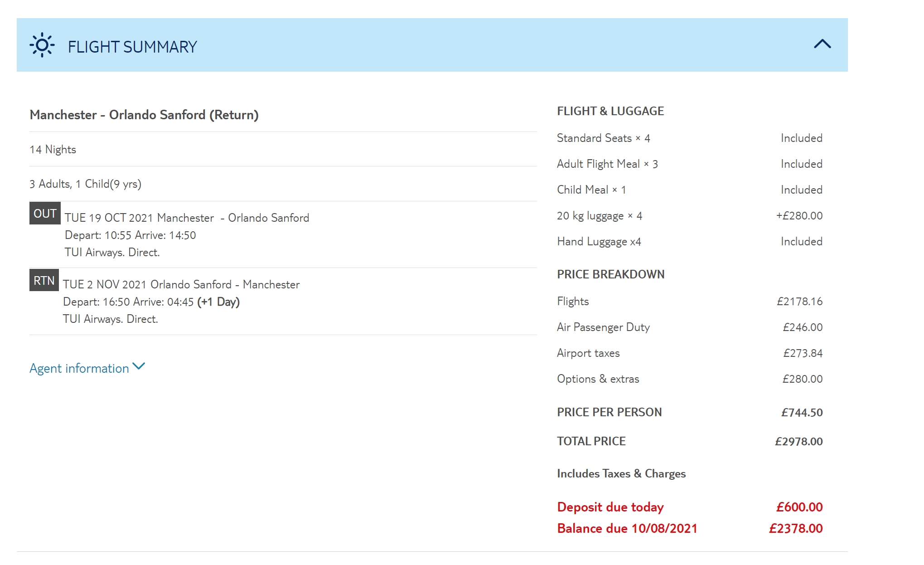Expand the arrow beside Agent information
This screenshot has width=924, height=565.
(139, 366)
